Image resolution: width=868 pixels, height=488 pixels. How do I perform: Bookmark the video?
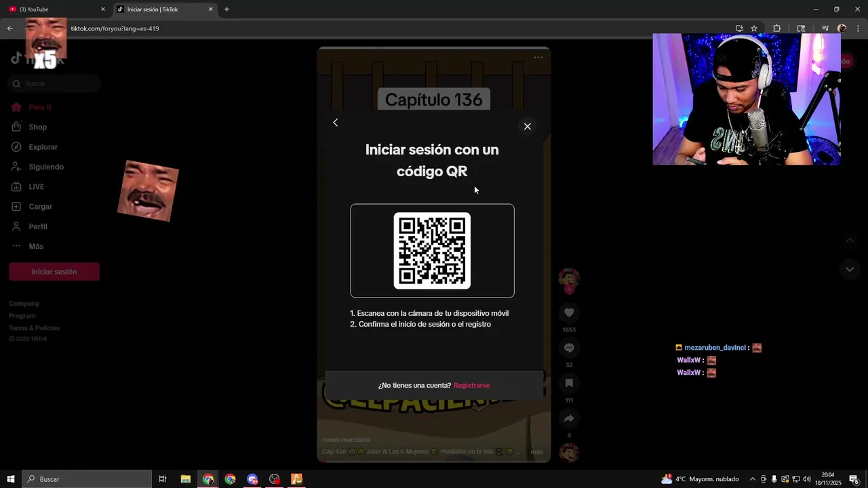coord(569,383)
